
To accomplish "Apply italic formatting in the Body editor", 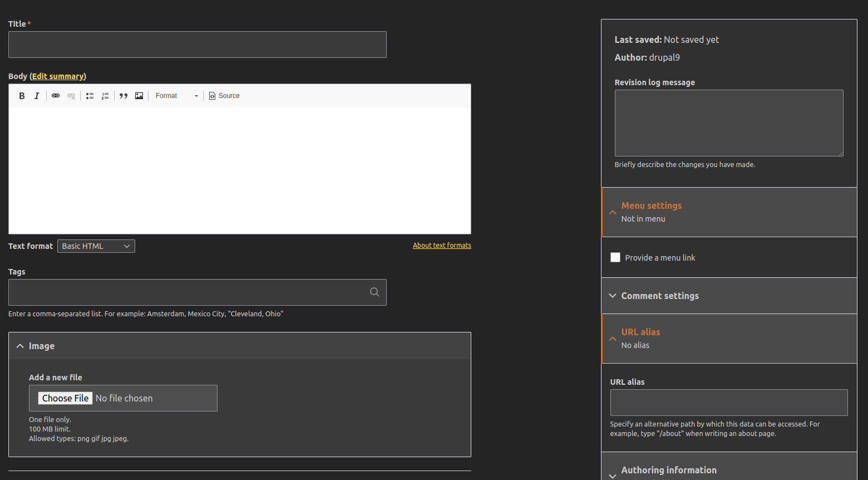I will (x=37, y=95).
